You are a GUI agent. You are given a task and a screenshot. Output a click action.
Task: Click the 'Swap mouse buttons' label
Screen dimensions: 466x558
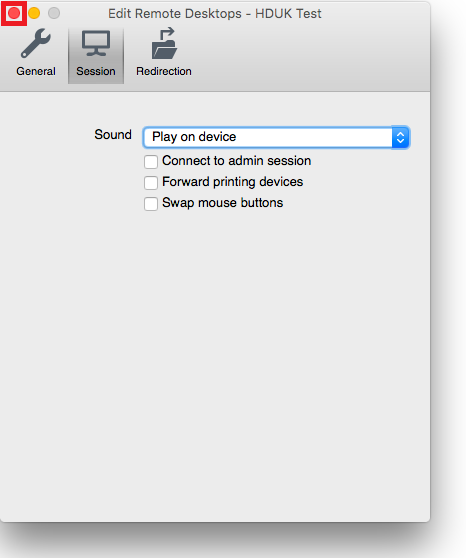222,203
